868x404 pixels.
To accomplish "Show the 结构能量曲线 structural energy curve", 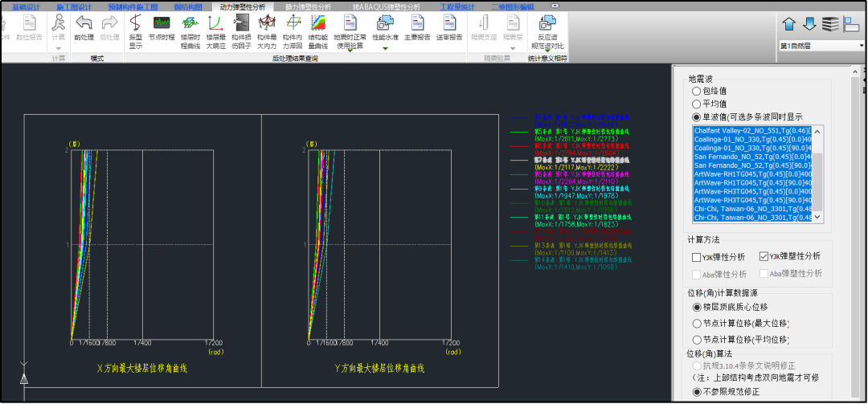I will [x=317, y=32].
